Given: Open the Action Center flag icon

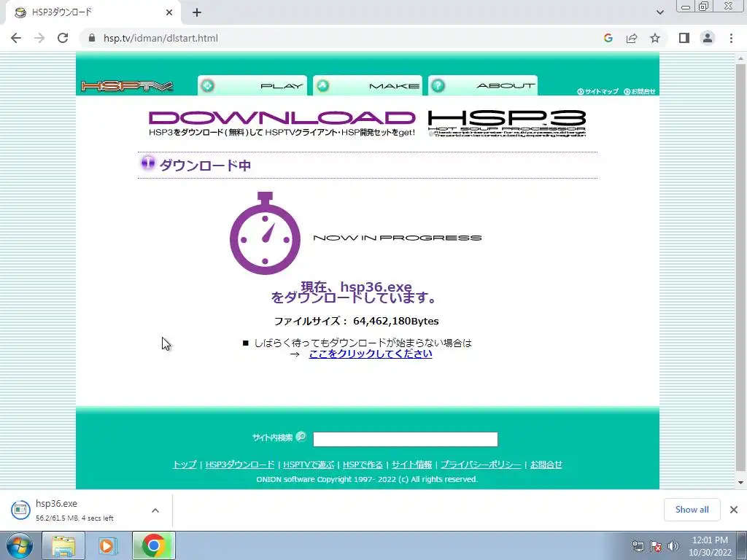Looking at the screenshot, I should click(x=656, y=546).
